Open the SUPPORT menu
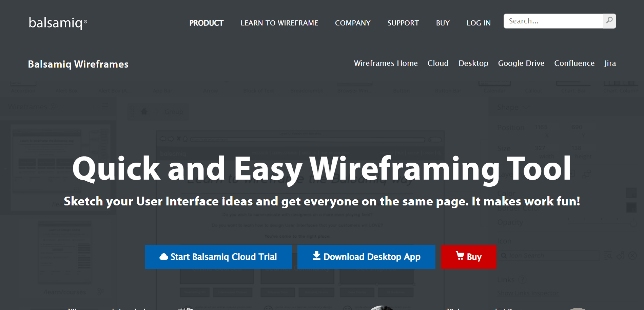644x310 pixels. (x=403, y=23)
